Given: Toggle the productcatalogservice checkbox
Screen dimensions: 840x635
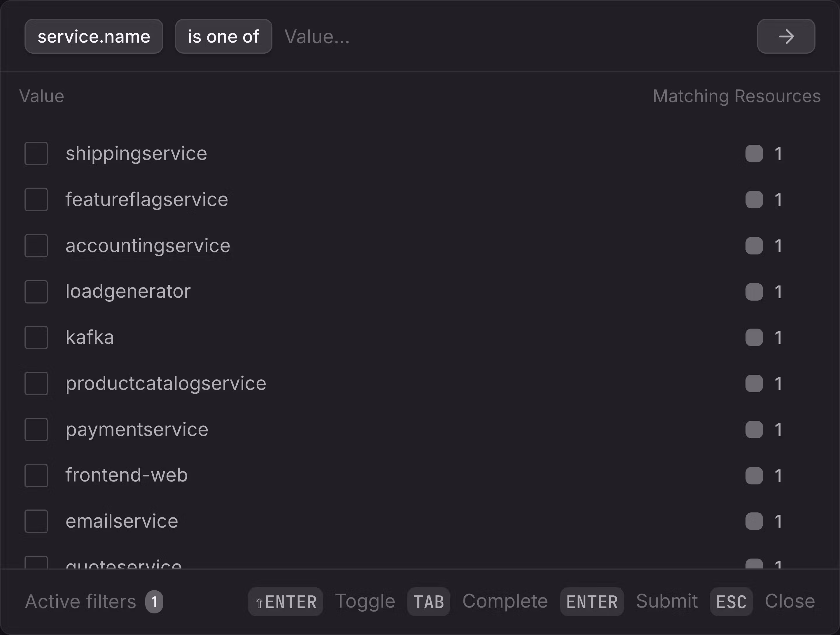Looking at the screenshot, I should point(36,383).
